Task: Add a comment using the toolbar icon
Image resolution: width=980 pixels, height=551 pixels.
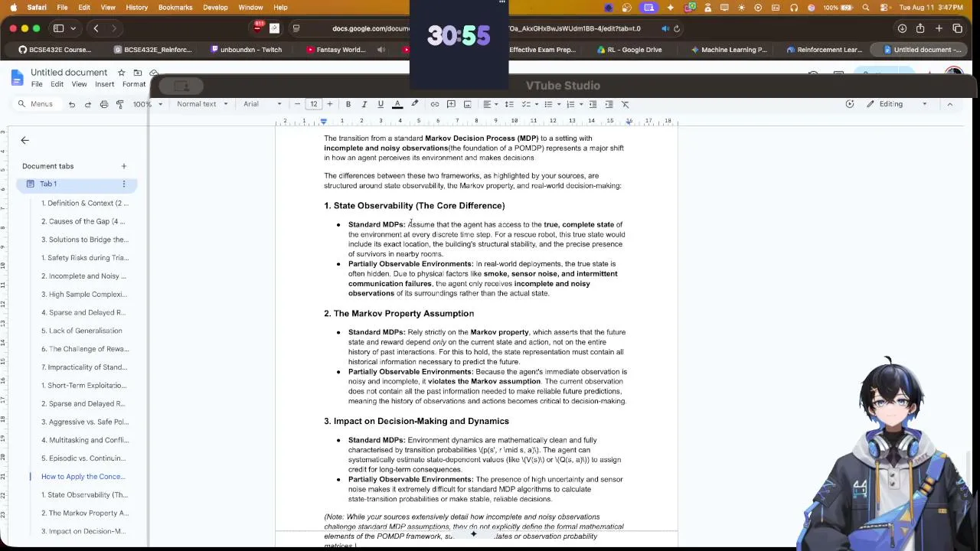Action: coord(451,104)
